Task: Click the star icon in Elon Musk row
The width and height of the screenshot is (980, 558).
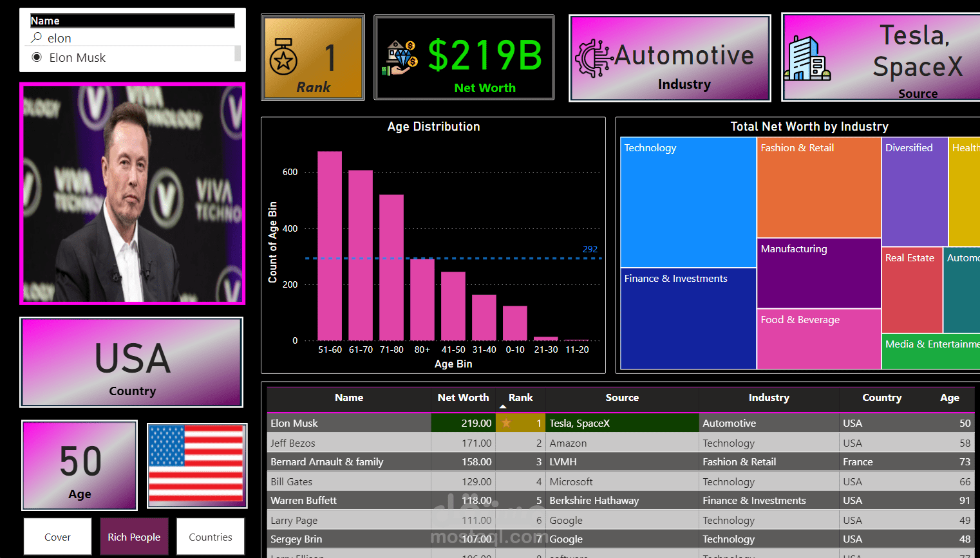Action: (x=507, y=423)
